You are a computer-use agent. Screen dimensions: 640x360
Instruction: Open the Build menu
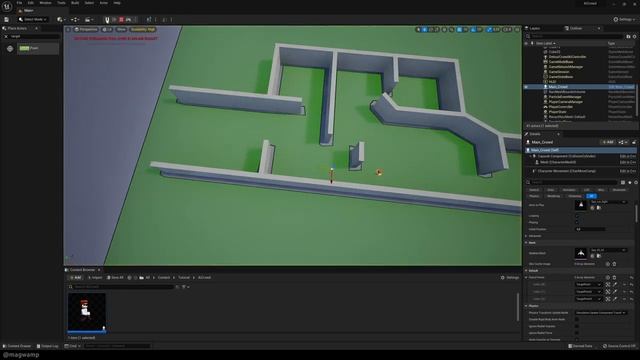pos(75,3)
